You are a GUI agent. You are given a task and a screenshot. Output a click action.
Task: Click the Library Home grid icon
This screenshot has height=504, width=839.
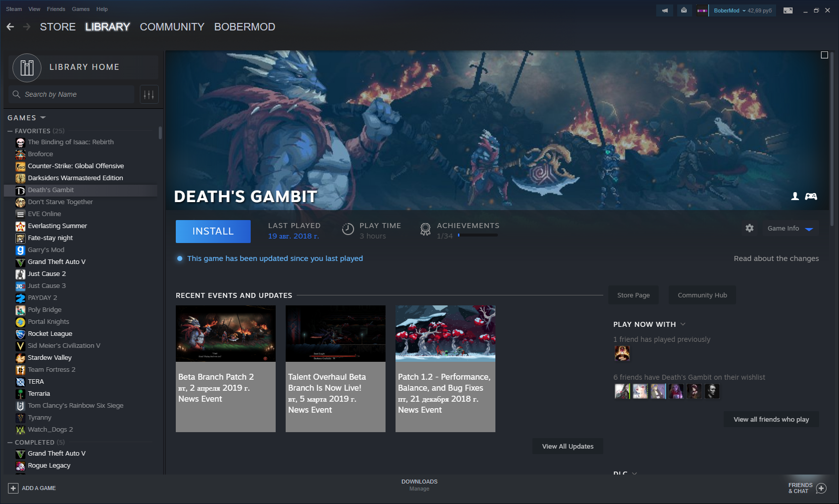(27, 67)
